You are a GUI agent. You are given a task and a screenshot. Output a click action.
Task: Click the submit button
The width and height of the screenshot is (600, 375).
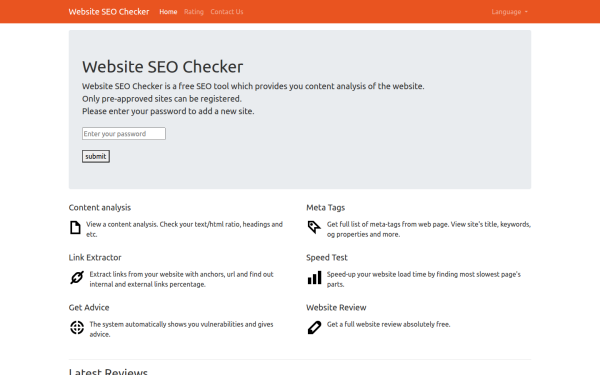(96, 156)
